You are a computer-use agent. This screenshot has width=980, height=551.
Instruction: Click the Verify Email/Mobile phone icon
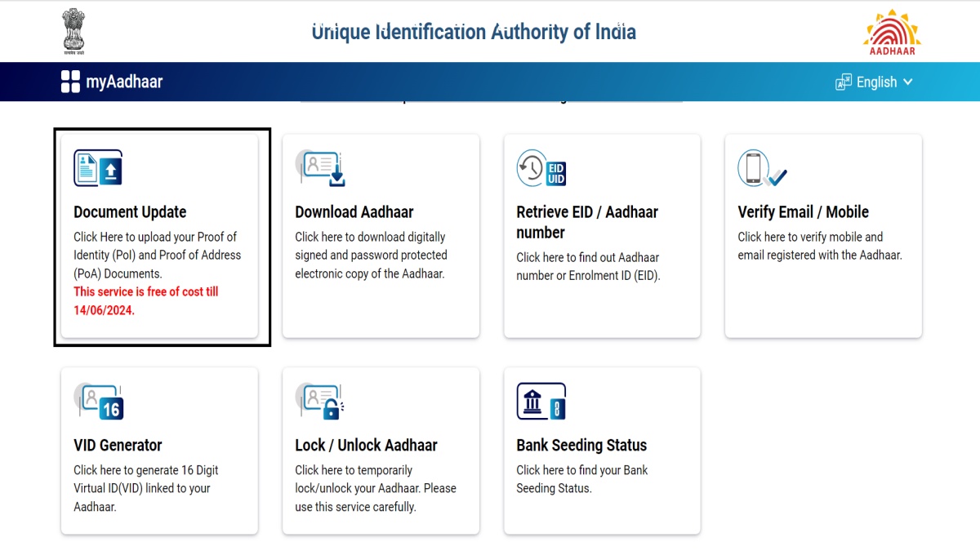759,168
